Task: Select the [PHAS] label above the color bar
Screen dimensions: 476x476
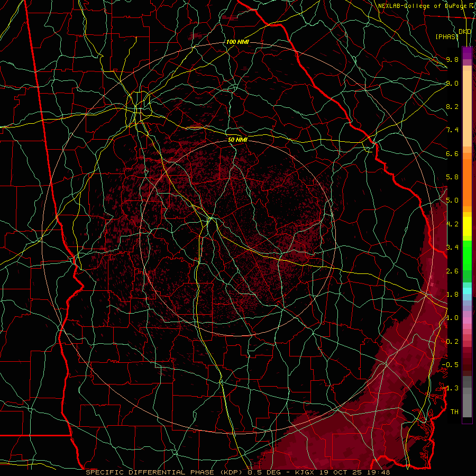Action: point(447,36)
